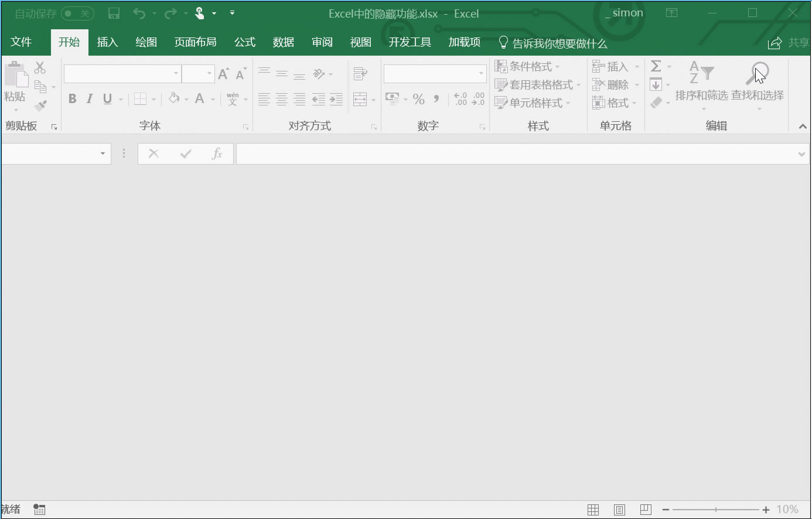Toggle Bold formatting

click(71, 98)
